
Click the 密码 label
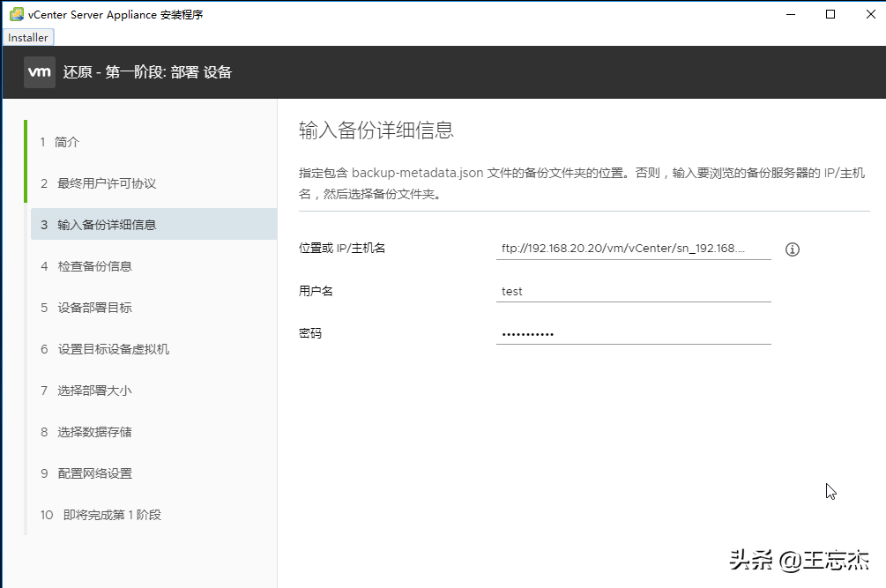310,333
